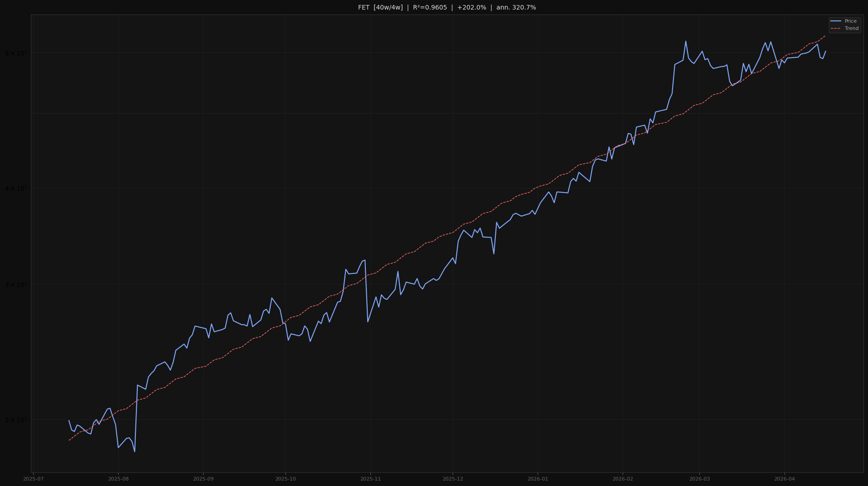Click the 4×10¹ y-axis label
Image resolution: width=868 pixels, height=486 pixels.
click(17, 188)
